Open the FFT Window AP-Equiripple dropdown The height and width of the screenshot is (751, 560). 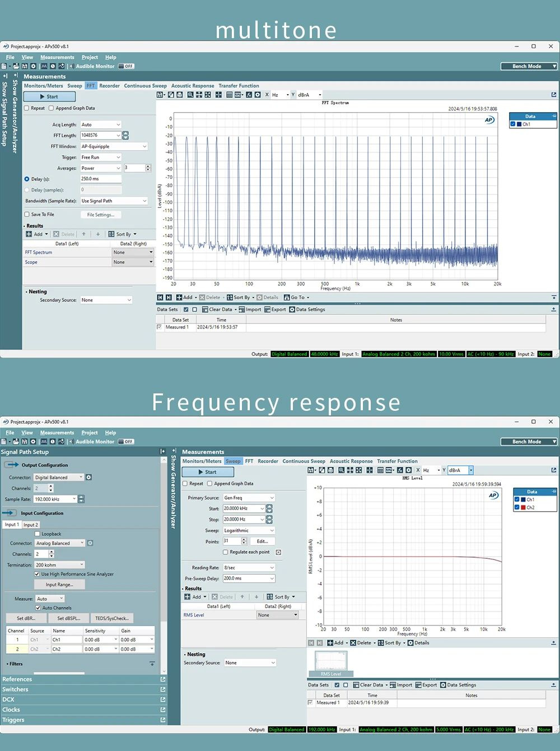tap(144, 146)
